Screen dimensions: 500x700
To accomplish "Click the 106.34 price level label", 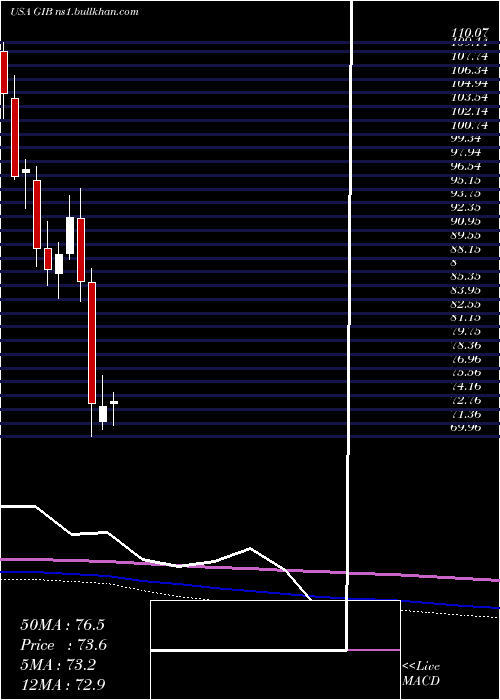I will pyautogui.click(x=469, y=70).
